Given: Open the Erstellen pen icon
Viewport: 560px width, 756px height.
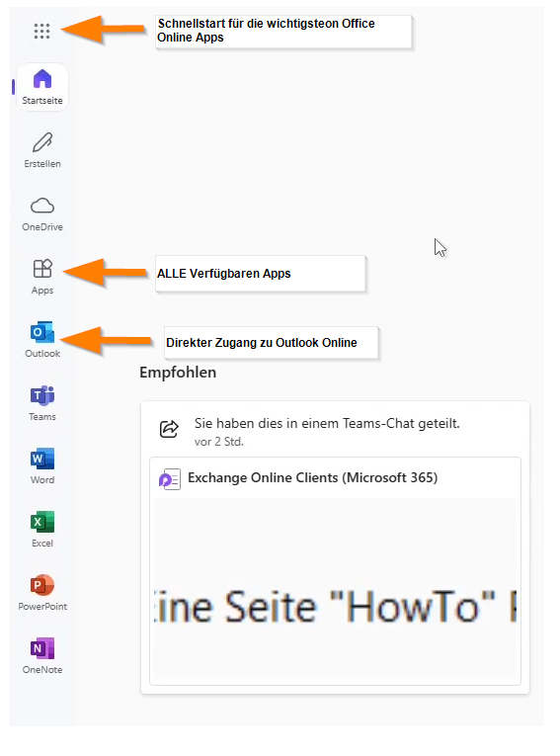Looking at the screenshot, I should click(42, 150).
